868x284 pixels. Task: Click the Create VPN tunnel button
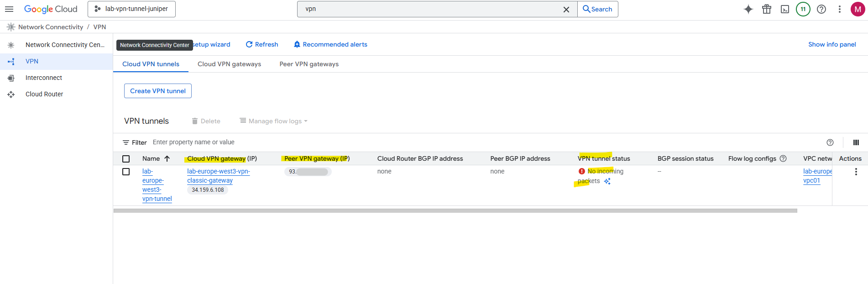tap(158, 91)
